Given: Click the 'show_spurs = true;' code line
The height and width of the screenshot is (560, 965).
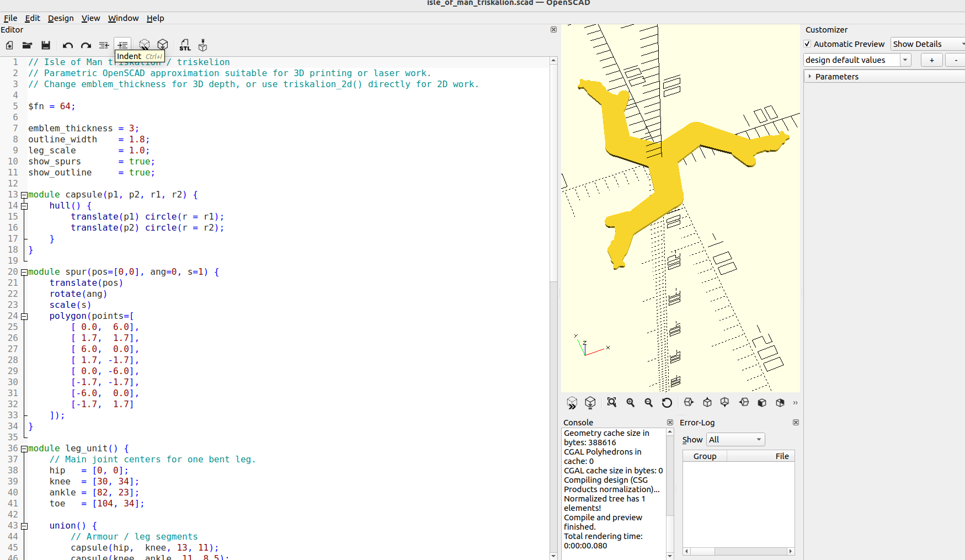Looking at the screenshot, I should (92, 162).
